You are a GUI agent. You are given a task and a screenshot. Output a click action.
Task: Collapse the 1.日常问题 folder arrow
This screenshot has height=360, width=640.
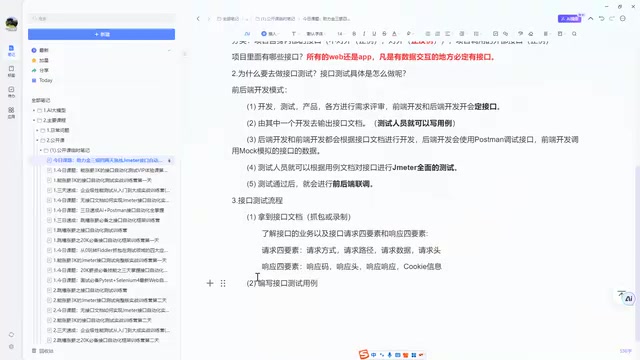37,130
